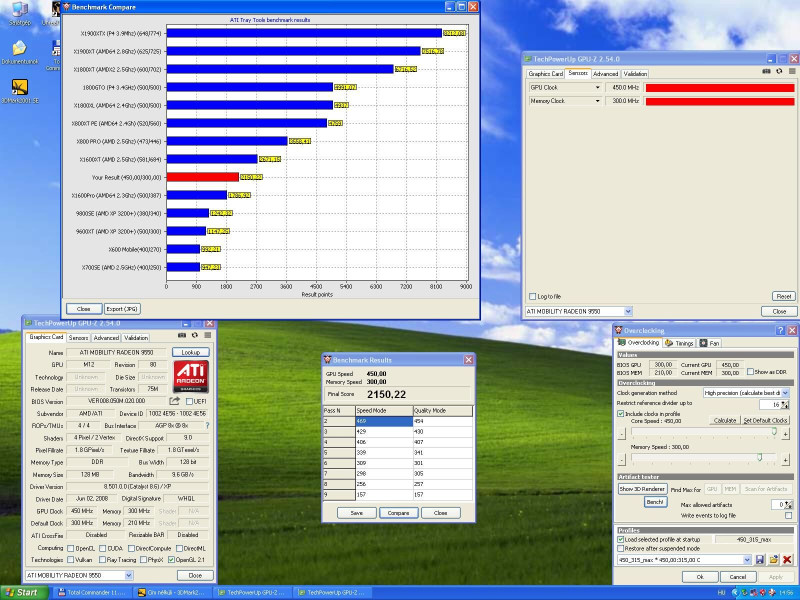Click Max allowed artifacts stepper
This screenshot has height=600, width=800.
tap(789, 505)
